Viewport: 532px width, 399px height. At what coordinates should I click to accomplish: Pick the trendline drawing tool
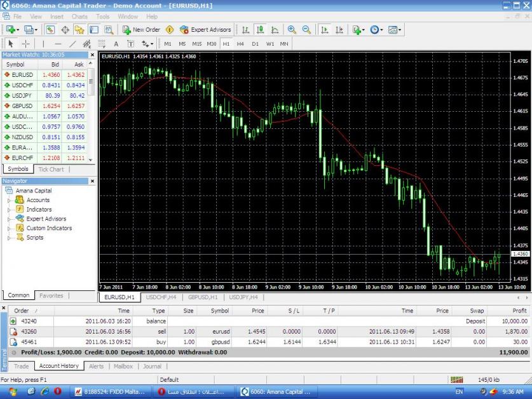[72, 44]
